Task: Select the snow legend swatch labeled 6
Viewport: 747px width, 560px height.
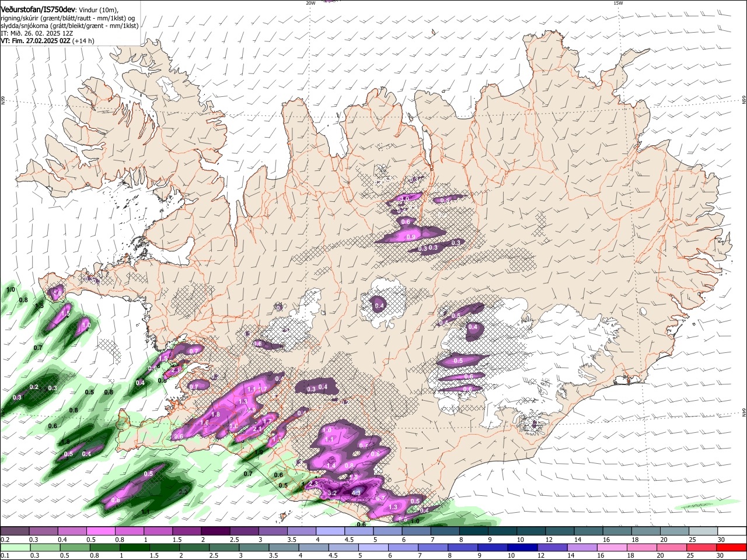Action: click(x=416, y=531)
